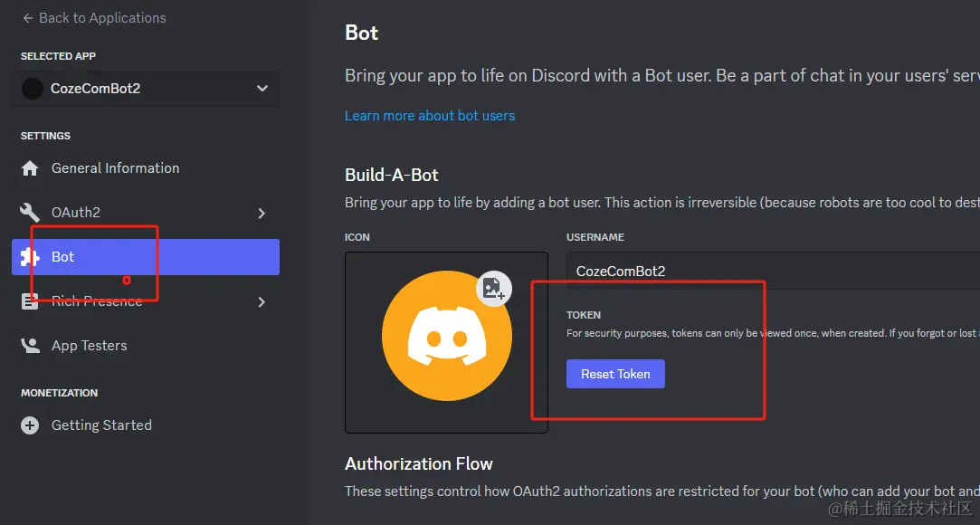The height and width of the screenshot is (525, 980).
Task: Edit the CozeComBot2 username field
Action: [x=773, y=271]
